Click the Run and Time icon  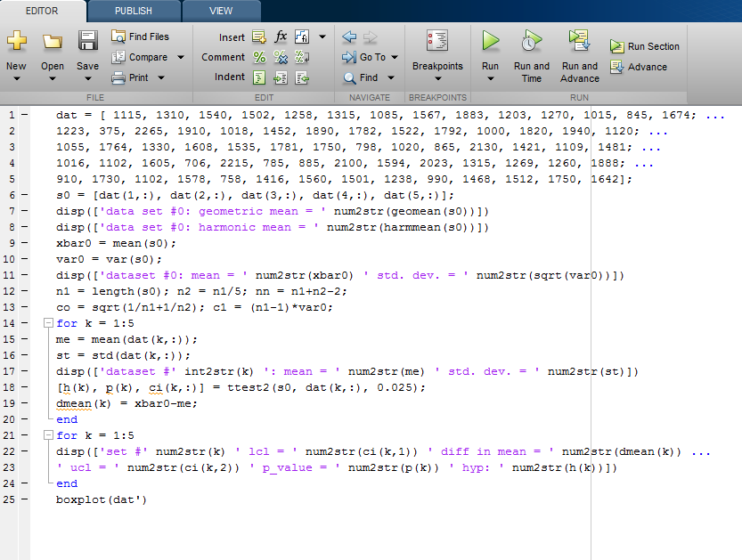pos(531,41)
